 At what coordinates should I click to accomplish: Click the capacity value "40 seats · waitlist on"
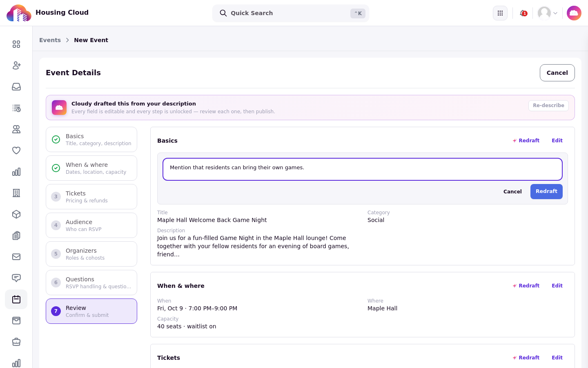[x=187, y=326]
